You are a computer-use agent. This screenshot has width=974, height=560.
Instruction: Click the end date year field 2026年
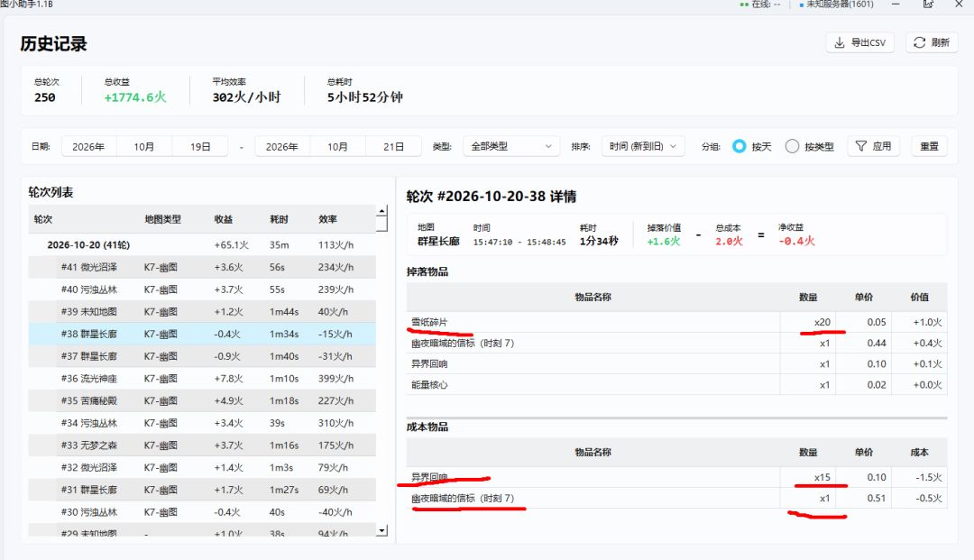coord(282,146)
